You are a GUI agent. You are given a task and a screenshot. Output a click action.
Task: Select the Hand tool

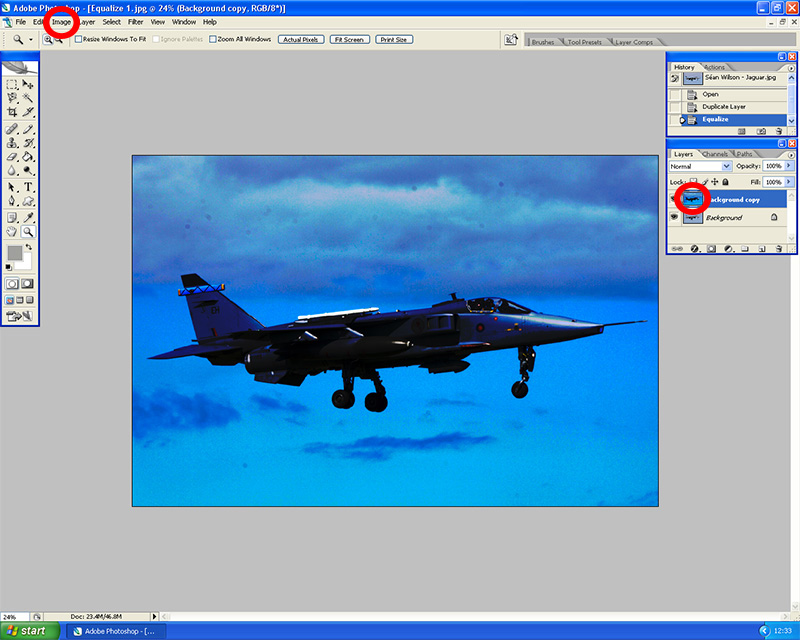tap(12, 232)
